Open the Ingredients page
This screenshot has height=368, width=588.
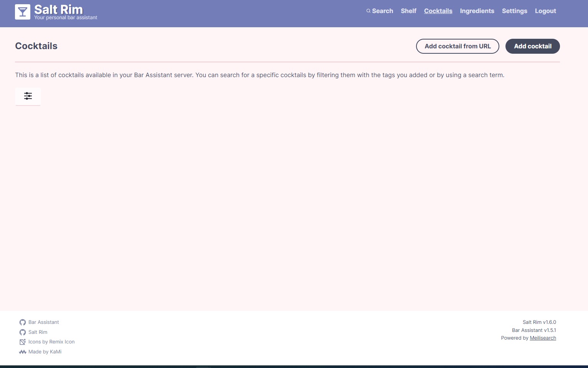(477, 11)
